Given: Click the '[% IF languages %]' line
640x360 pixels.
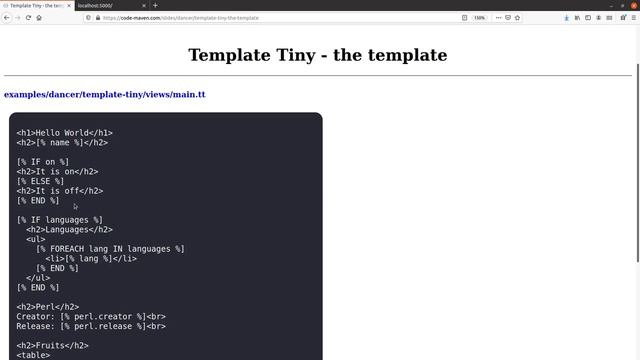Looking at the screenshot, I should click(60, 220).
